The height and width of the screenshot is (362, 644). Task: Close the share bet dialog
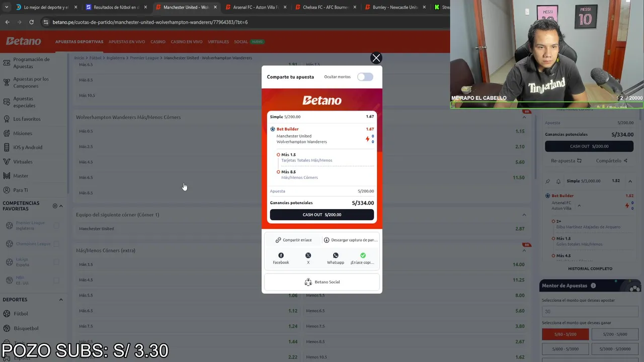pos(376,58)
